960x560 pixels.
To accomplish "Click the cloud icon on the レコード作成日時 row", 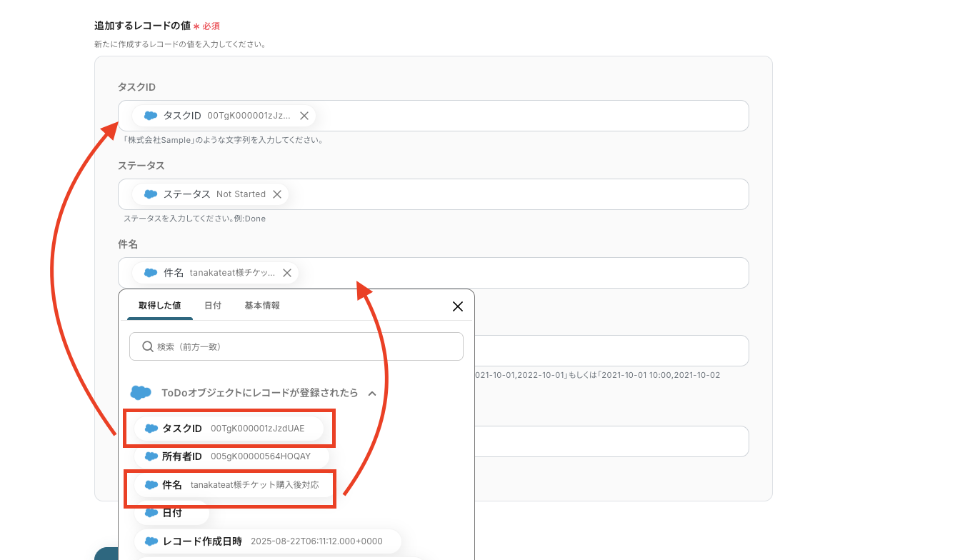I will tap(151, 541).
